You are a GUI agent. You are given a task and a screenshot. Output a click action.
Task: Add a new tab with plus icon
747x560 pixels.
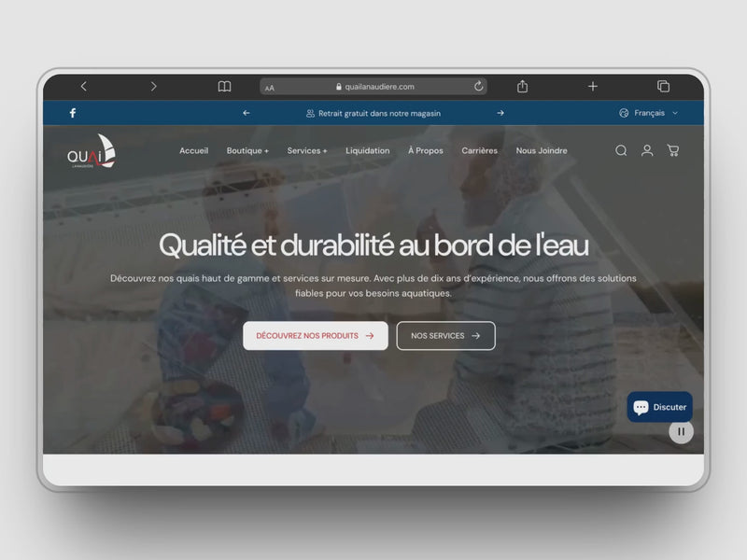[593, 87]
